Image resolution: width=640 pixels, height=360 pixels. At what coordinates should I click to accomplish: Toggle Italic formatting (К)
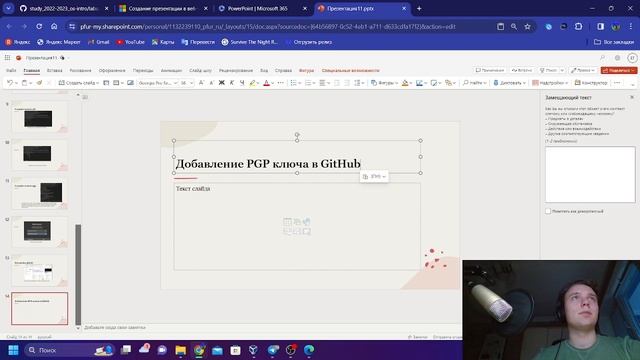pyautogui.click(x=232, y=83)
